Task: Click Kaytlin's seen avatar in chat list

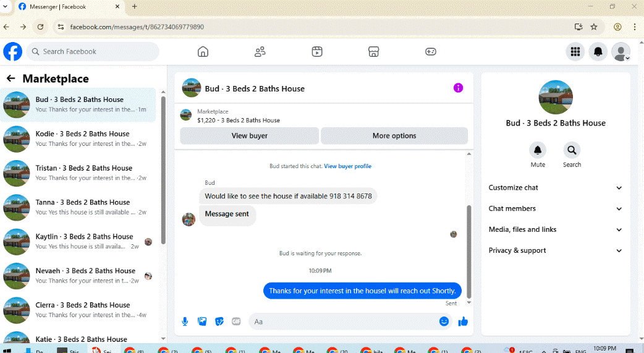Action: coord(148,242)
